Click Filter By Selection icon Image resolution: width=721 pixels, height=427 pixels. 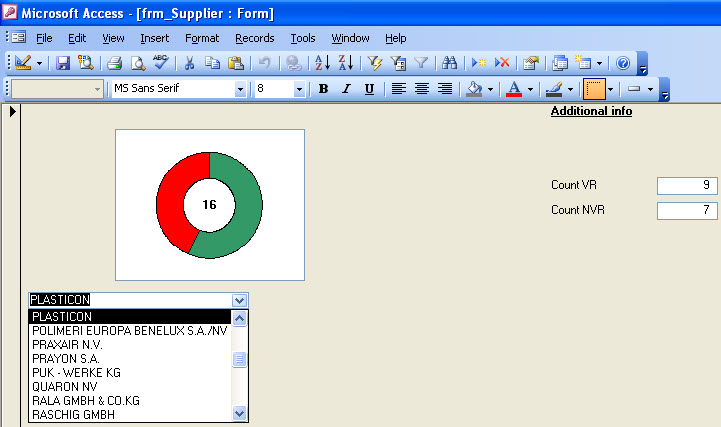[x=375, y=63]
